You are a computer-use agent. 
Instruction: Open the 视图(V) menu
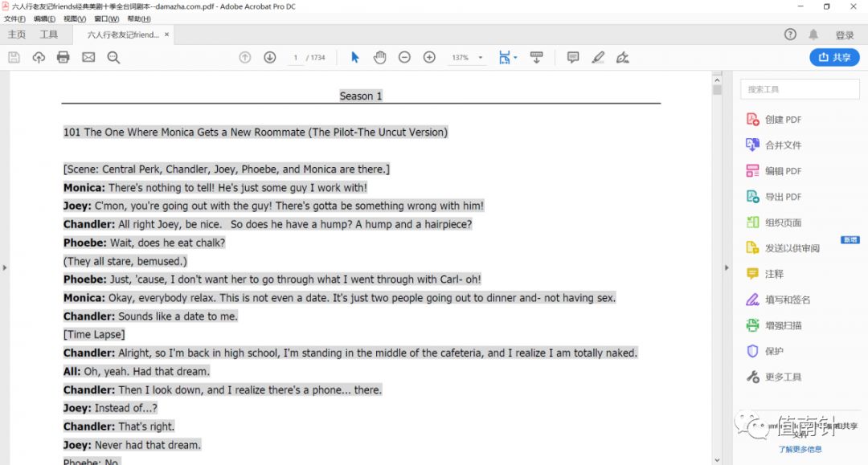(x=75, y=18)
